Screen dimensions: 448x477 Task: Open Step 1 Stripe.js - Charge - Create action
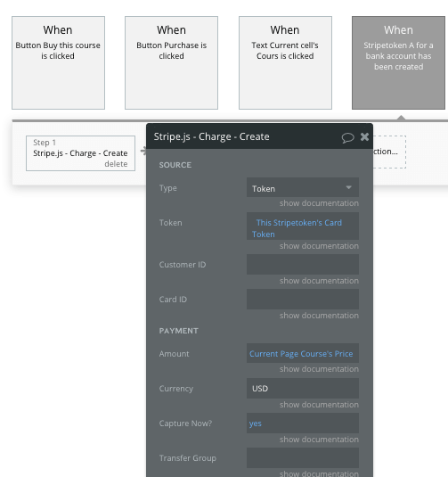(80, 153)
